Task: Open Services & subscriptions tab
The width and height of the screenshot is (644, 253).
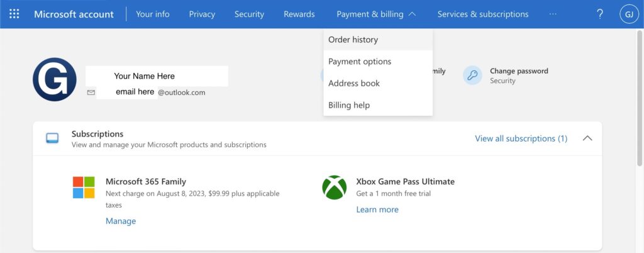Action: [x=483, y=14]
